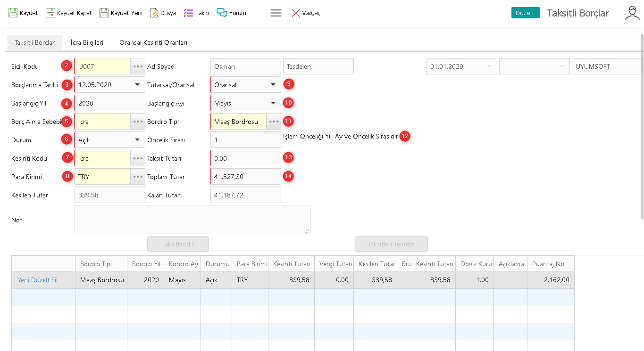Switch to the İcra Bilgileri tab

(x=87, y=42)
